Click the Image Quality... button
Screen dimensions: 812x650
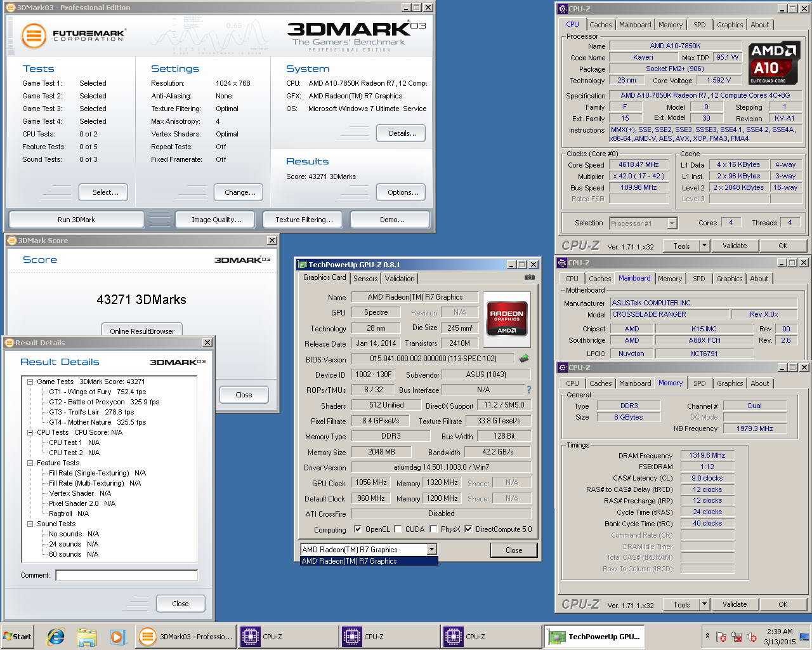pyautogui.click(x=216, y=220)
